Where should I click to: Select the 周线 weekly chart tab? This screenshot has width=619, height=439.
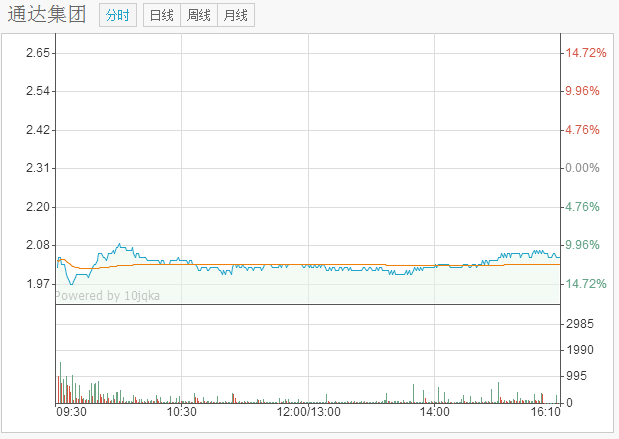pos(198,15)
